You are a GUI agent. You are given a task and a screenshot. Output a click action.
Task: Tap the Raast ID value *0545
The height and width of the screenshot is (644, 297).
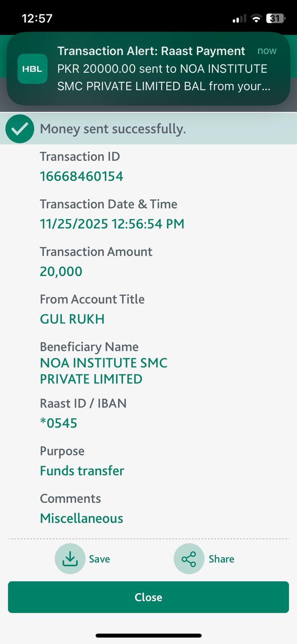tap(59, 423)
